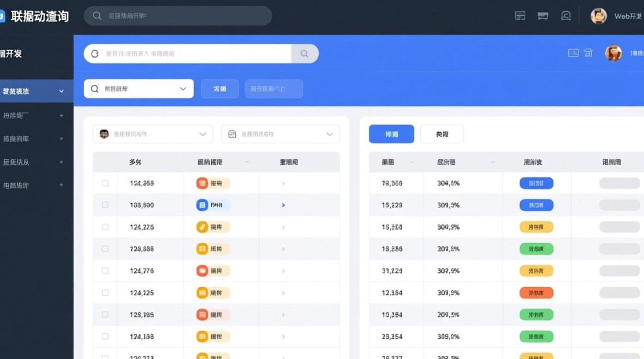Click the refresh icon inside the top search field

pyautogui.click(x=94, y=54)
